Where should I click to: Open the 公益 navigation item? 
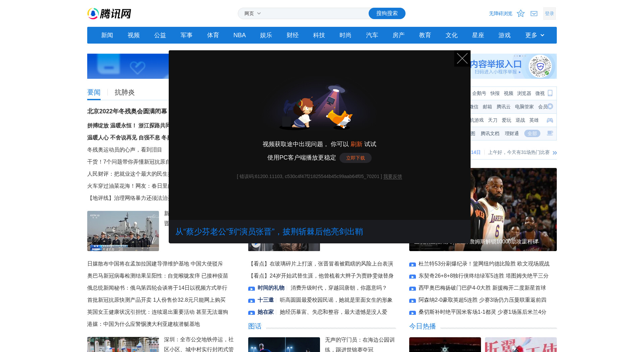(x=160, y=35)
